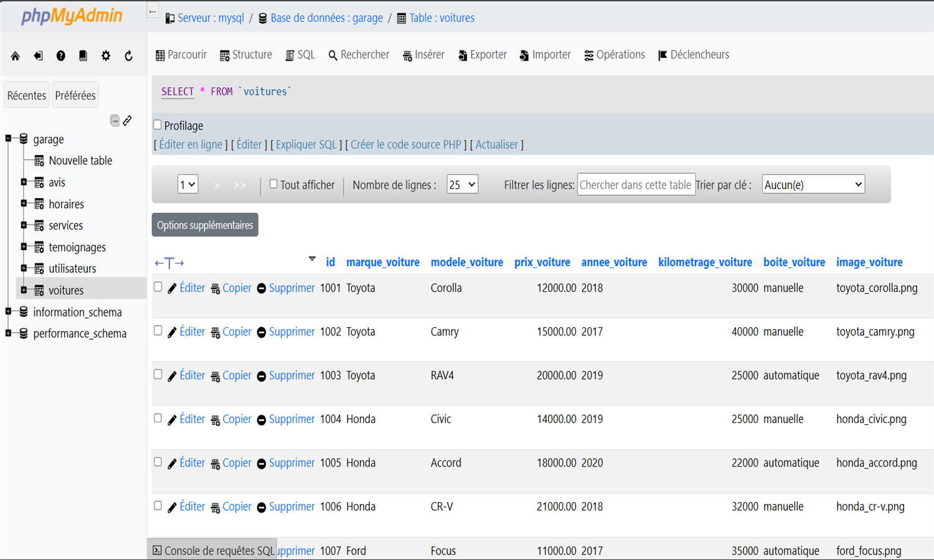Enable the Profilage checkbox
The height and width of the screenshot is (560, 934).
(158, 125)
